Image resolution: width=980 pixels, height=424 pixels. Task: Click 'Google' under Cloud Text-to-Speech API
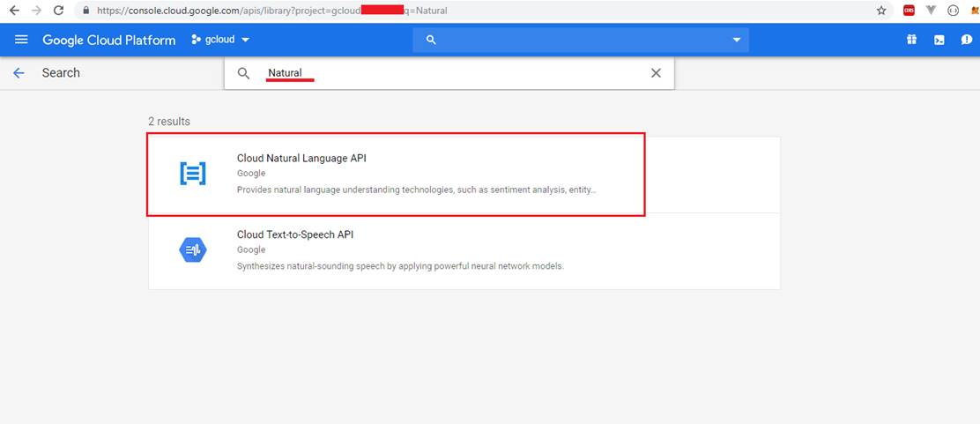[251, 249]
